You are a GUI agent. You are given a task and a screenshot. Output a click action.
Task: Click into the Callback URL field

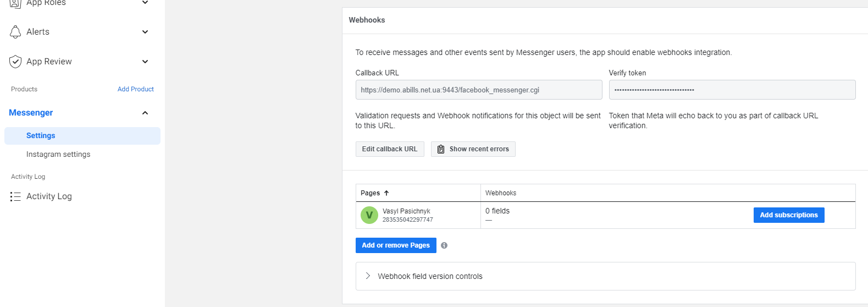point(478,90)
